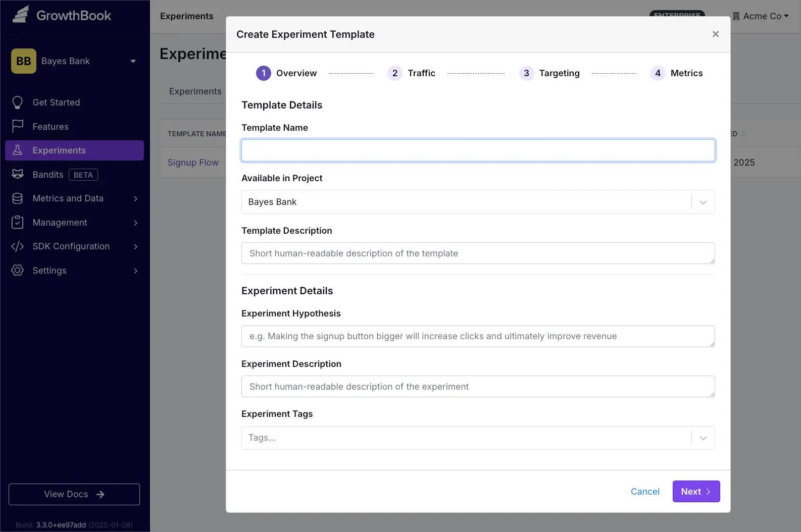Click the Get Started lightbulb icon
Screen dimensions: 801x532
18,102
